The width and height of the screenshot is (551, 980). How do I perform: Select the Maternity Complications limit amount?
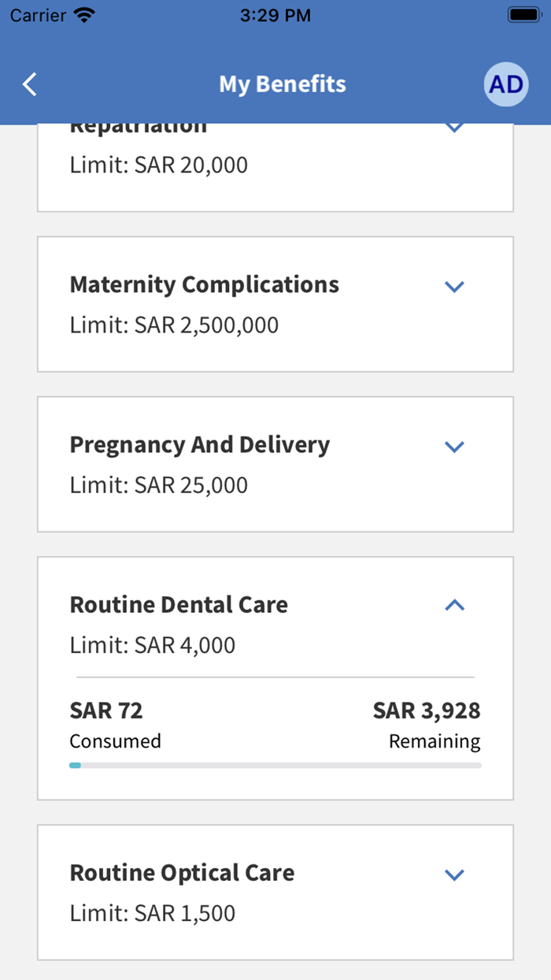click(x=174, y=325)
